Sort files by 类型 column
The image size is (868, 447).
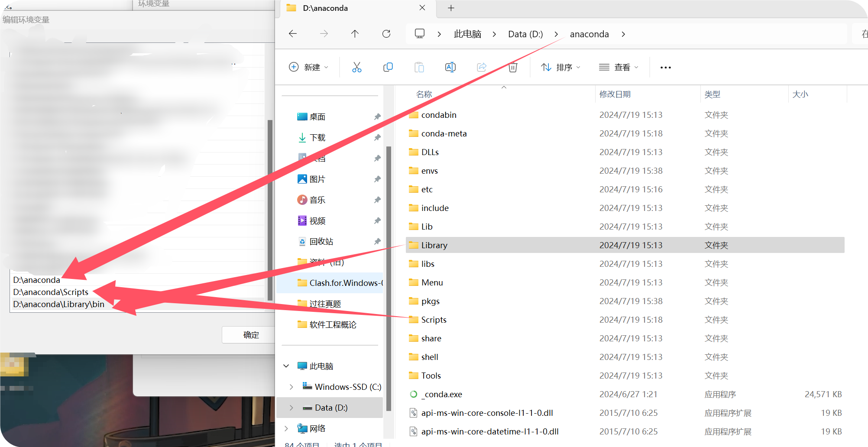tap(712, 94)
